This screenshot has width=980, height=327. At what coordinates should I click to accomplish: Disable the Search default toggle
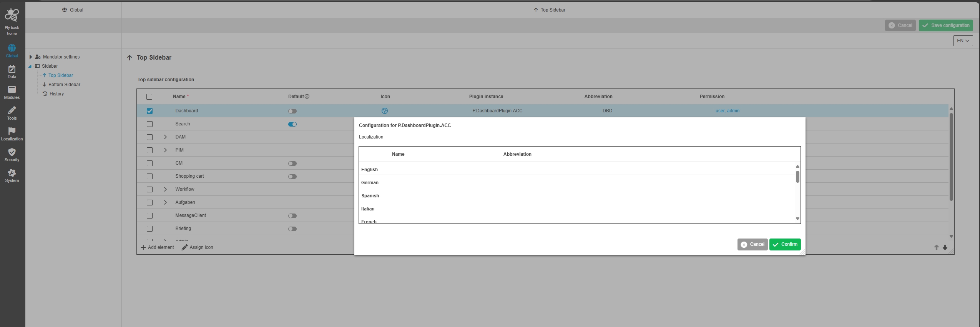[292, 124]
